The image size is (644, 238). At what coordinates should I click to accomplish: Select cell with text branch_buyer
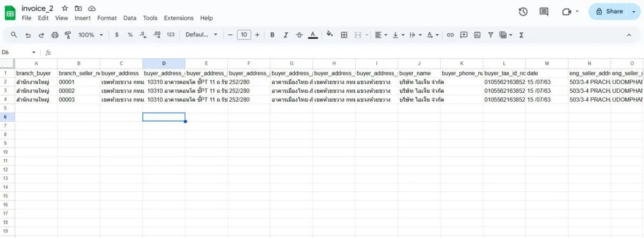point(36,73)
